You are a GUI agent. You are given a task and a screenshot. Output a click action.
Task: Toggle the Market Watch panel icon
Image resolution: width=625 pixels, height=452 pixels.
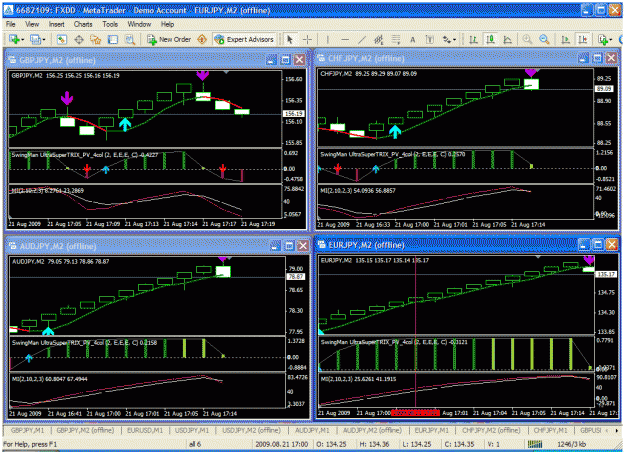(x=62, y=39)
